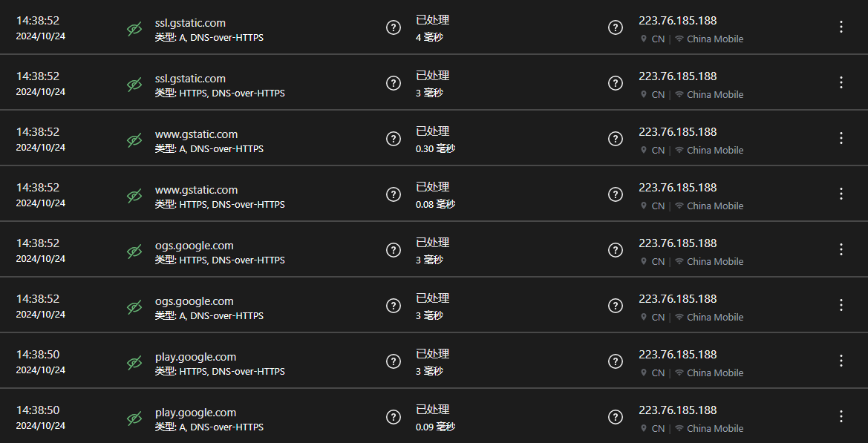Click request details icon for ssl.gstatic.com HTTPS query
868x443 pixels.
click(394, 83)
